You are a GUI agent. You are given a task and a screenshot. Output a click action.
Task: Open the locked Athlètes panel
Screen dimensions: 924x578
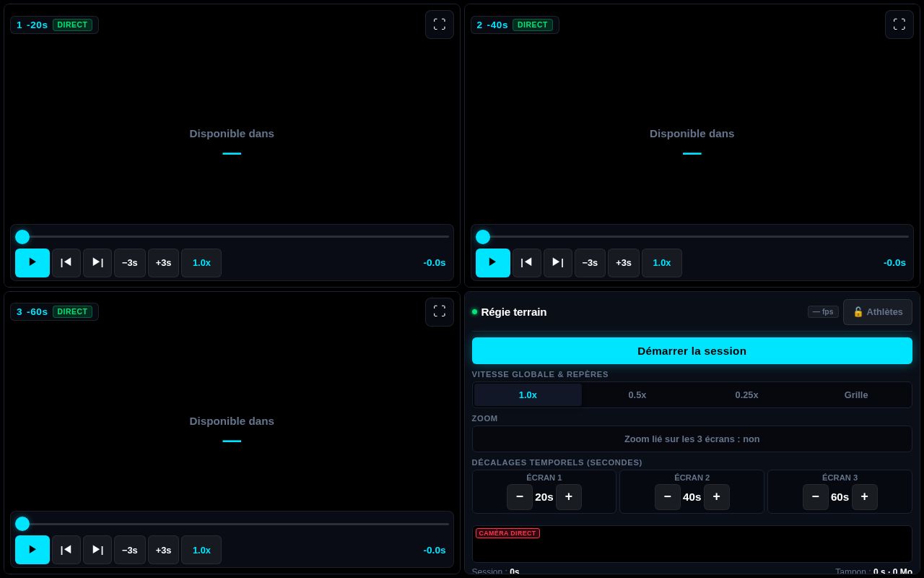click(x=878, y=312)
